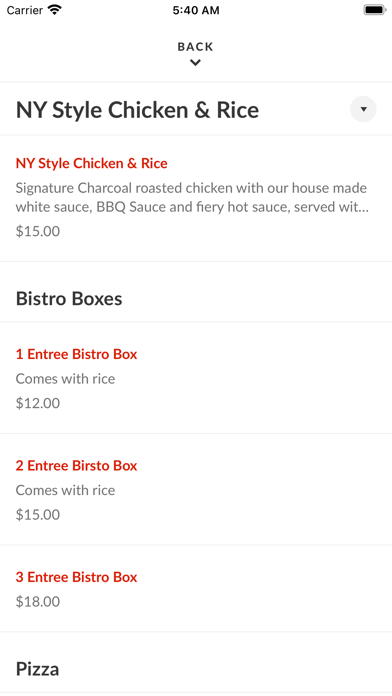The height and width of the screenshot is (696, 392).
Task: Tap the Wi-Fi icon in status bar
Action: point(55,10)
